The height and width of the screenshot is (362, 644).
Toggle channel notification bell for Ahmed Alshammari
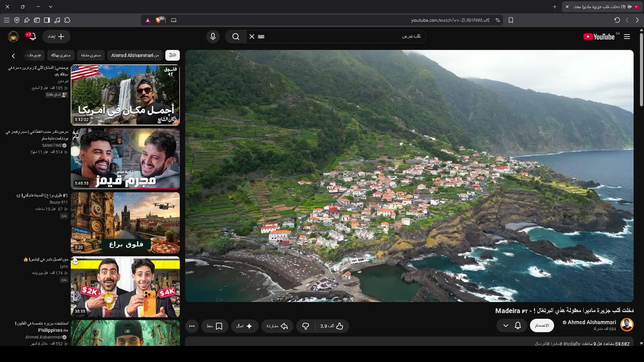point(518,326)
